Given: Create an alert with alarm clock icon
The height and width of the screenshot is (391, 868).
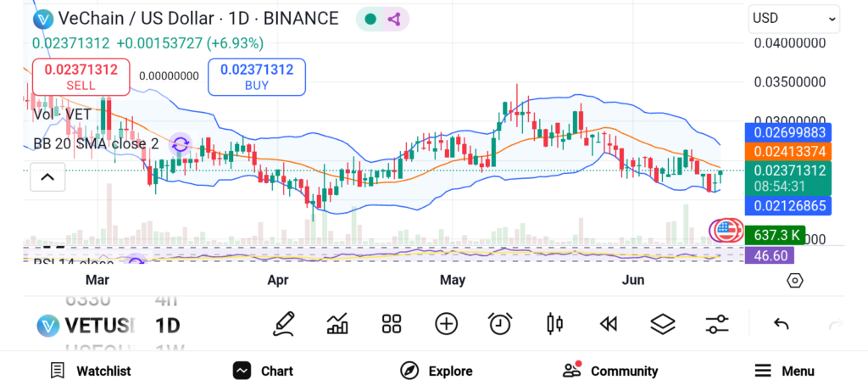Looking at the screenshot, I should [x=500, y=323].
